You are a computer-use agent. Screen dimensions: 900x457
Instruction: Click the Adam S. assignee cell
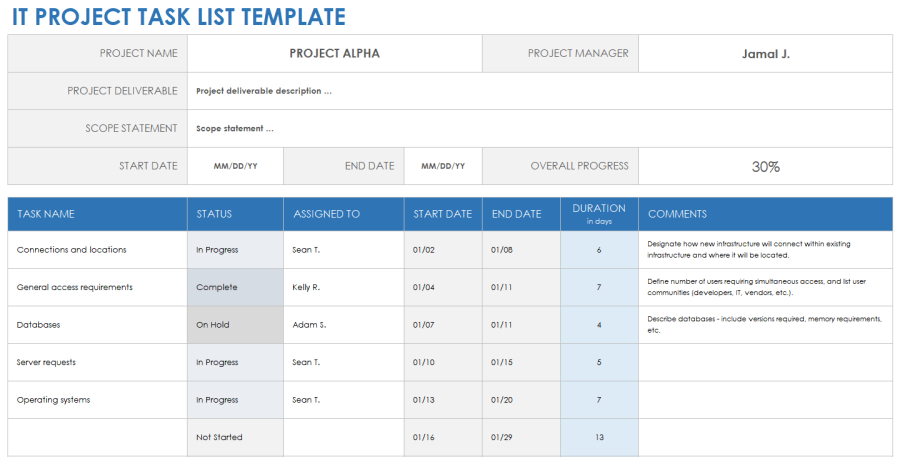tap(343, 325)
